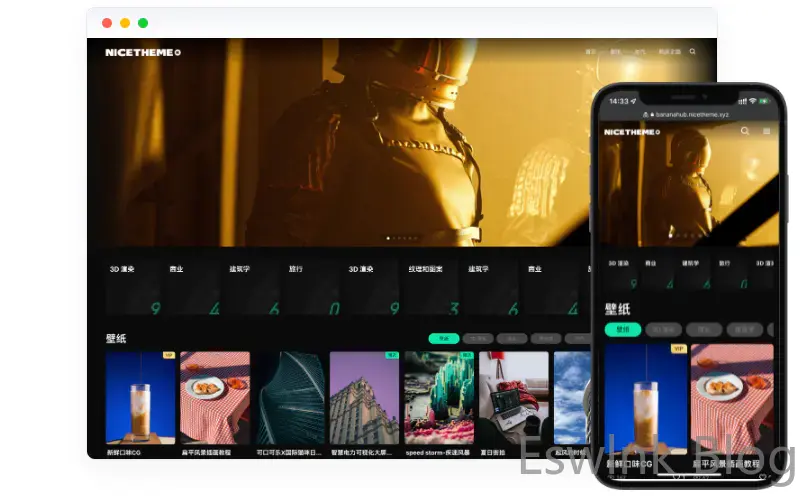Click the red macOS window dot
810x498 pixels.
(107, 23)
